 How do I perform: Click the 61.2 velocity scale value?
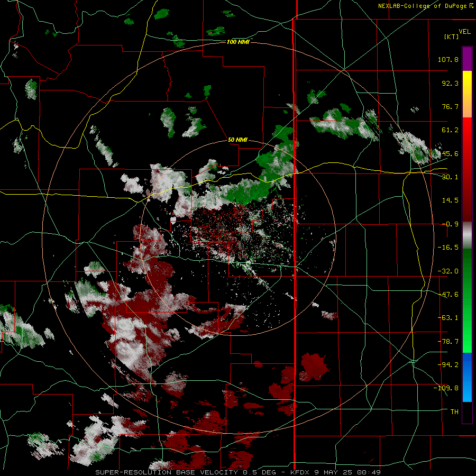(450, 130)
